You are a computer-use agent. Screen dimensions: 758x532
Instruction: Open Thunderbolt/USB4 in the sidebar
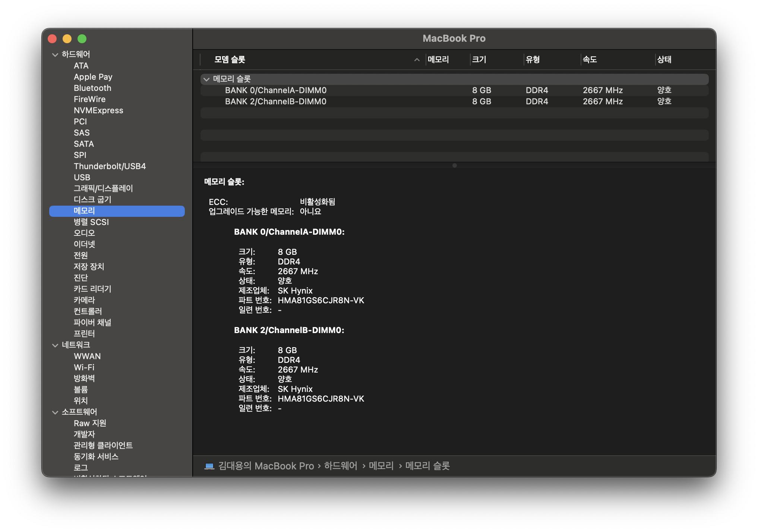click(x=110, y=167)
